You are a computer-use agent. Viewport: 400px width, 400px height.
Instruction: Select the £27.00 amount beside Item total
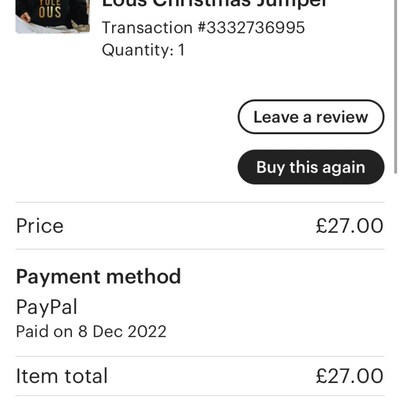[350, 376]
